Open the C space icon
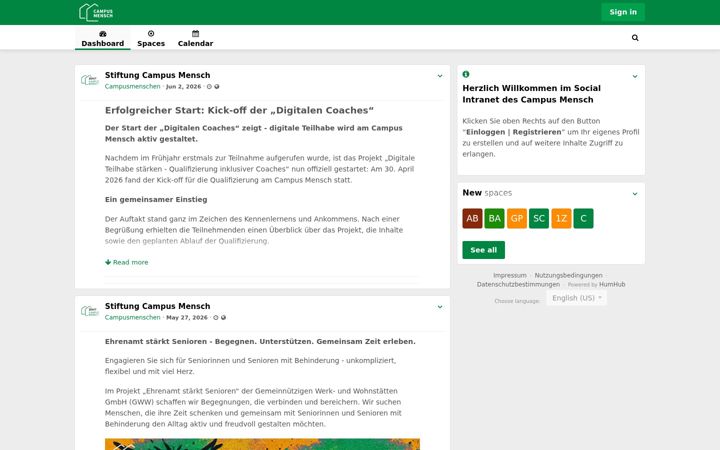This screenshot has height=450, width=720. point(584,219)
